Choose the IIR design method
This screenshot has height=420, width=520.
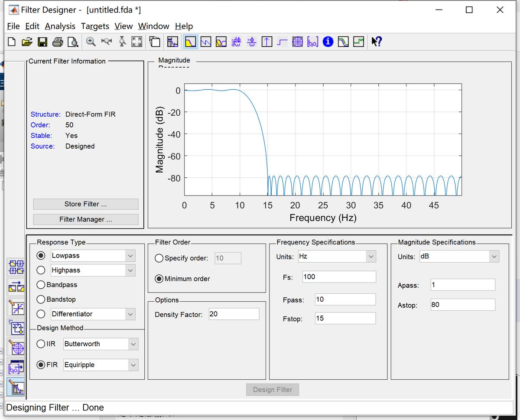(41, 344)
